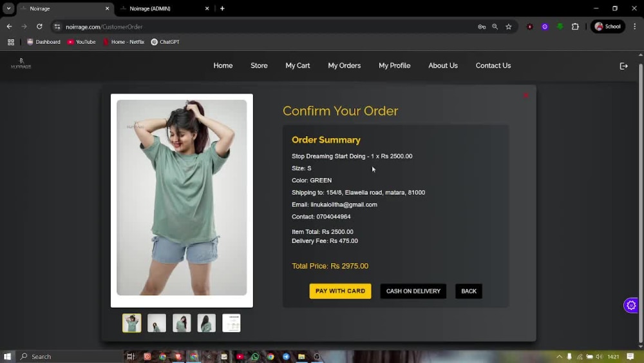This screenshot has height=363, width=644.
Task: Open the YouTube bookmark
Action: coord(81,42)
